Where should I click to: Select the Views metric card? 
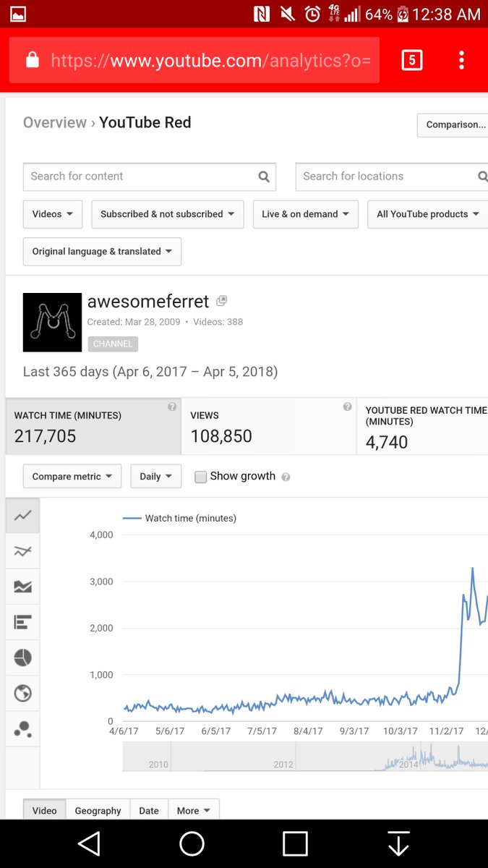coord(269,426)
